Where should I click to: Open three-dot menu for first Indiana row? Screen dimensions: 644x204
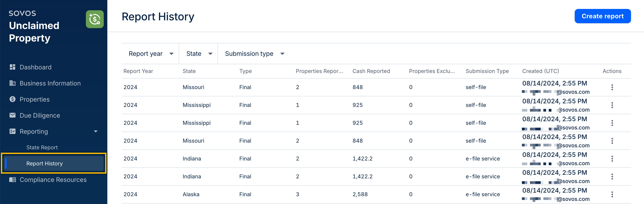[x=612, y=159]
